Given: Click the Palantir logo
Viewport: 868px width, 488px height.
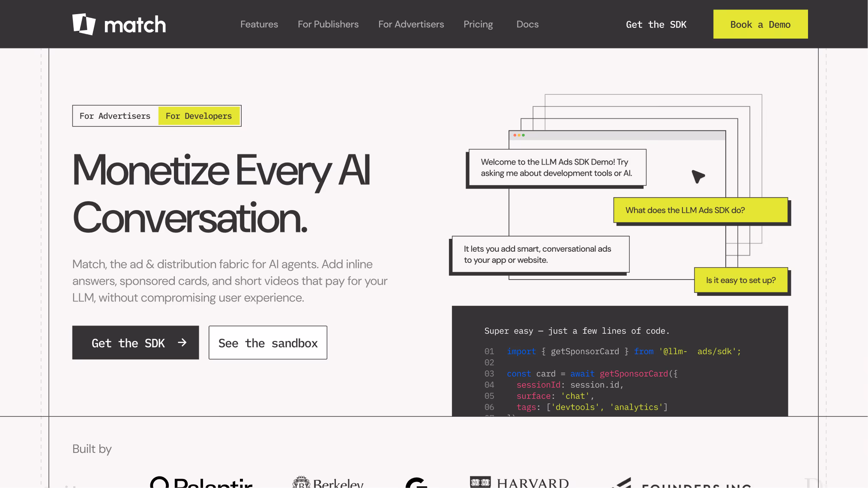Looking at the screenshot, I should 201,482.
